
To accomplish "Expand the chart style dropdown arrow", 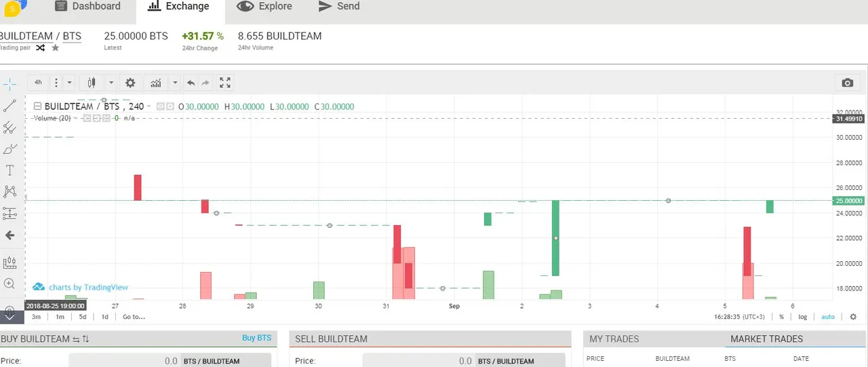I will point(111,83).
